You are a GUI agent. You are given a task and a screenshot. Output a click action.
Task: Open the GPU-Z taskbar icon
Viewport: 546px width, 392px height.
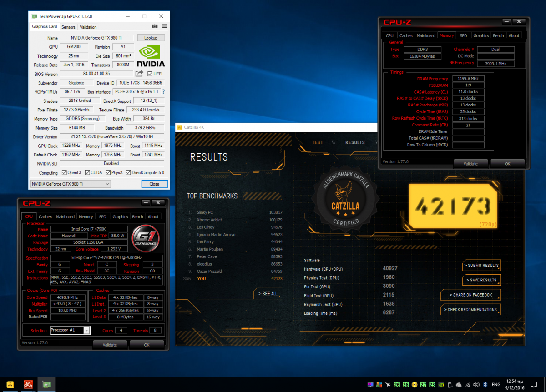(x=46, y=385)
